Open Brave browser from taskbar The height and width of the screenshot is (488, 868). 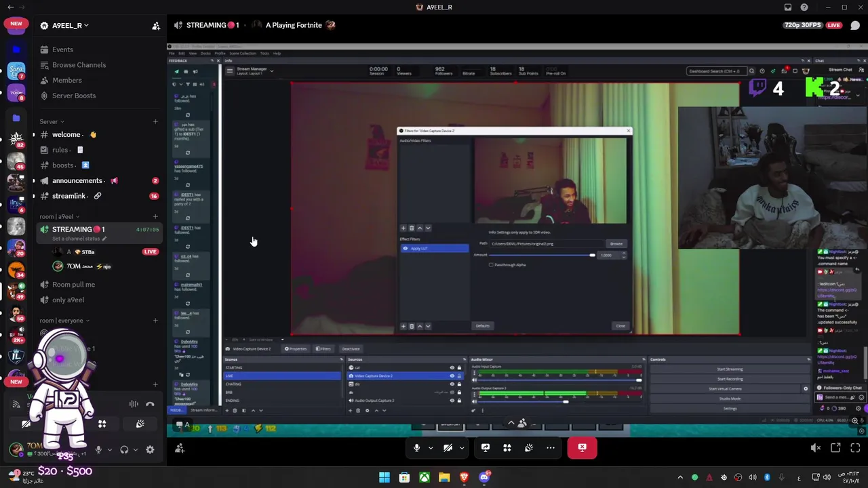point(464,477)
